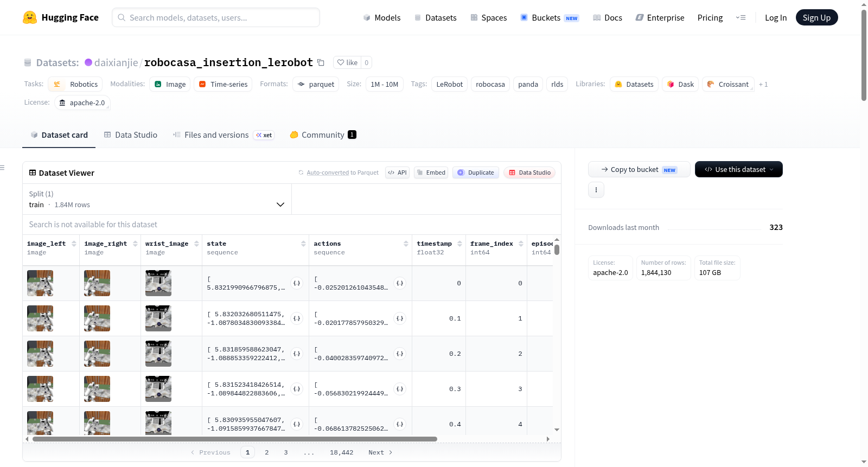Click the table's horizontal scrollbar

[x=234, y=439]
